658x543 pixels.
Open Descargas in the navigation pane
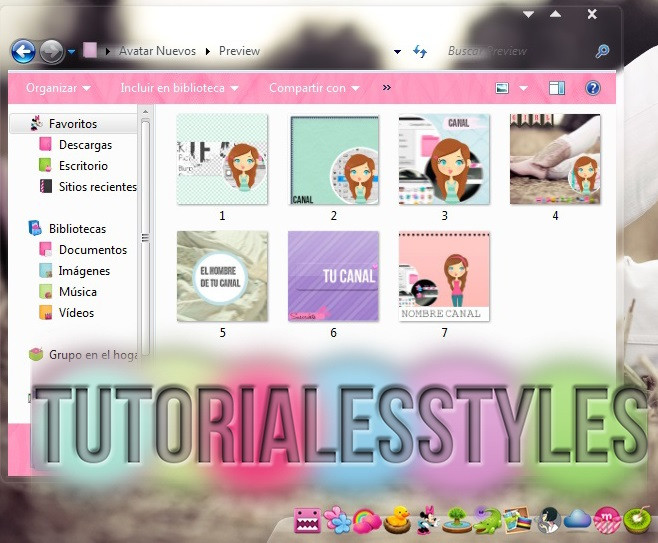(x=86, y=145)
